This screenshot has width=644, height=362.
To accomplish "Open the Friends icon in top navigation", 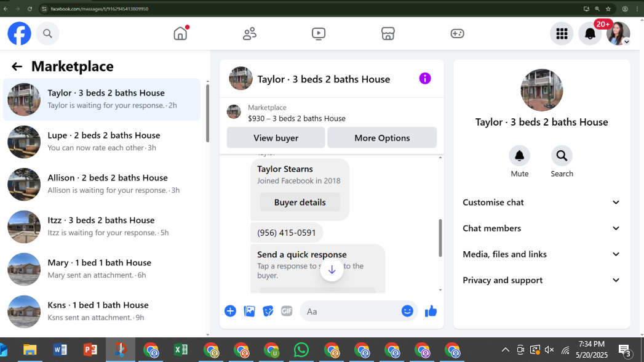I will click(249, 33).
